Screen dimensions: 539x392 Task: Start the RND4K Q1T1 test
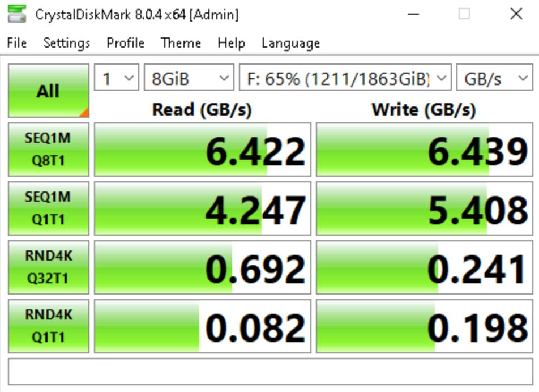(x=49, y=326)
